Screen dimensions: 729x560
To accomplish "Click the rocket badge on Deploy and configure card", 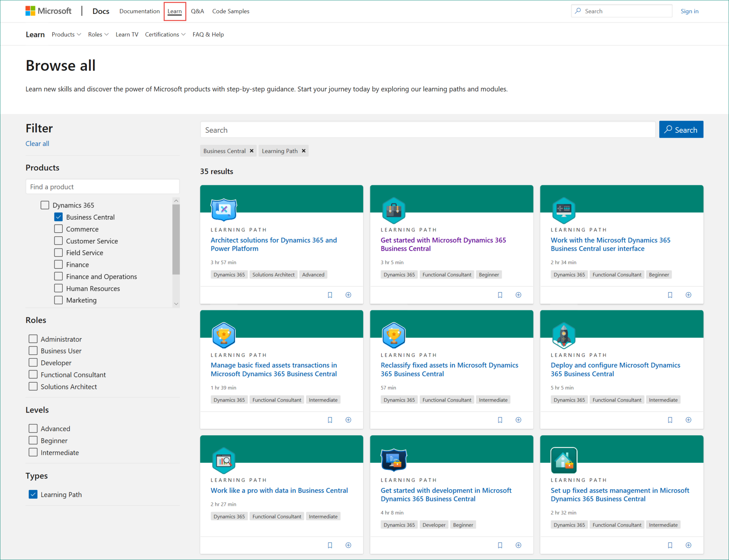I will 564,335.
